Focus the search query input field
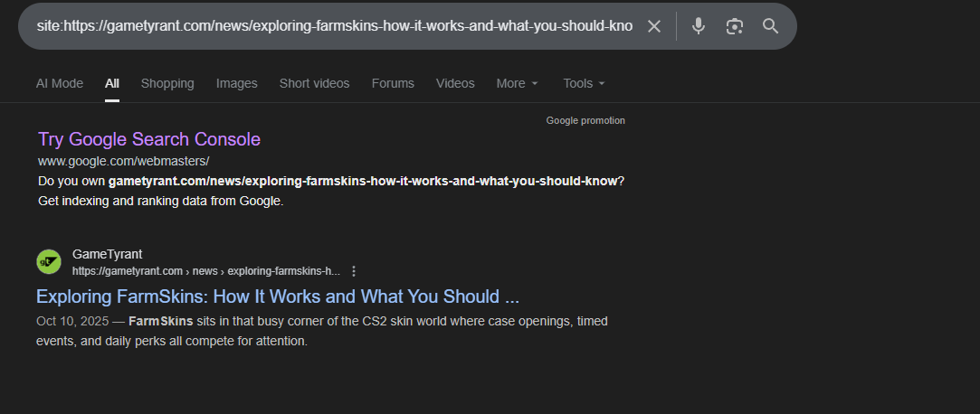 pos(335,26)
